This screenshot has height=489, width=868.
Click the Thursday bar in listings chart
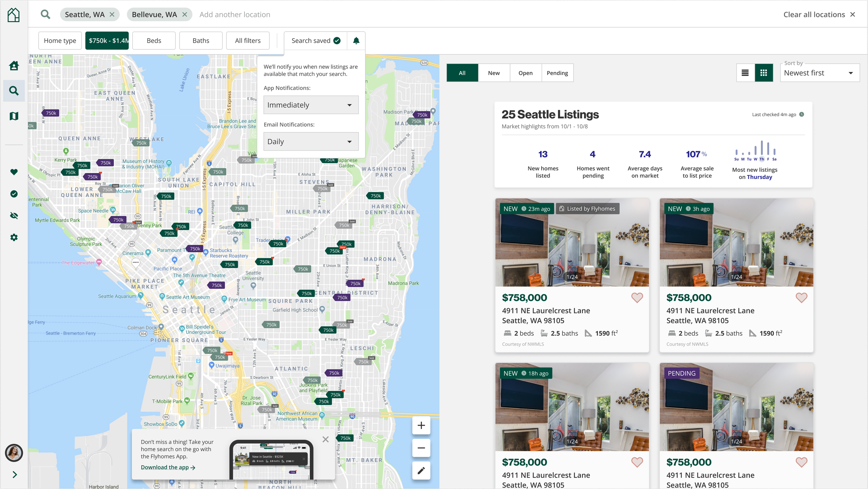coord(762,148)
